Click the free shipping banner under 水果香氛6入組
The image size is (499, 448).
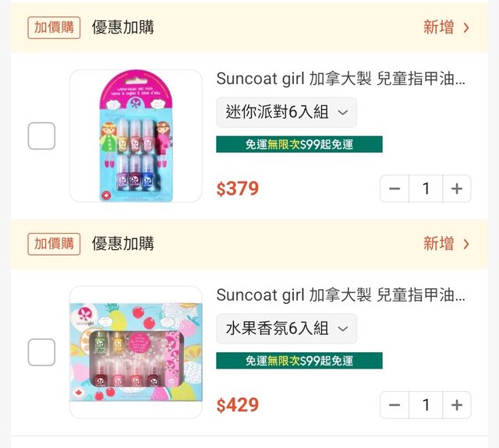click(x=299, y=361)
